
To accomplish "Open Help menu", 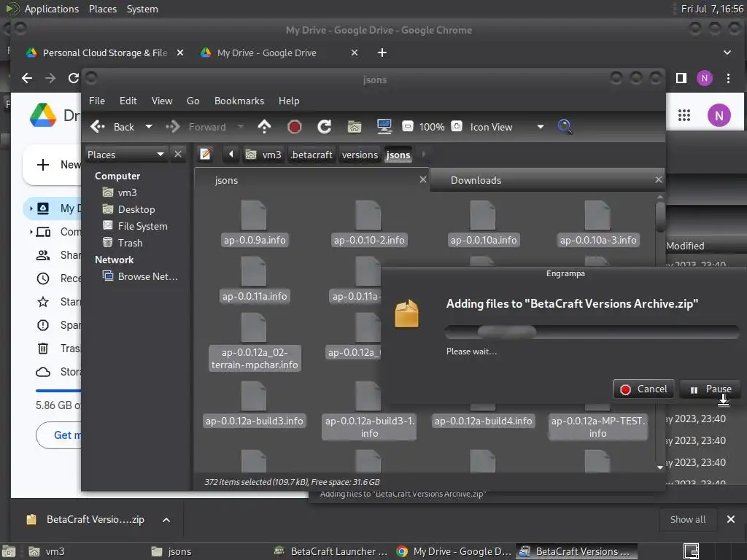I will pyautogui.click(x=289, y=101).
